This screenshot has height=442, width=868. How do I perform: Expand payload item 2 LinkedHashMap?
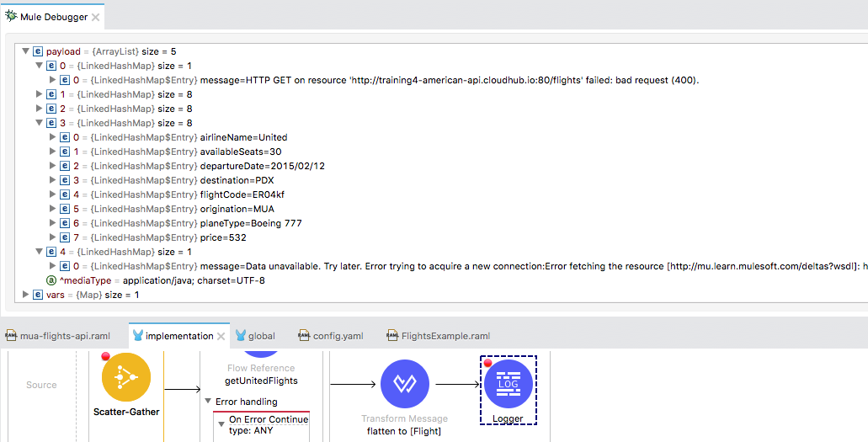click(x=40, y=109)
